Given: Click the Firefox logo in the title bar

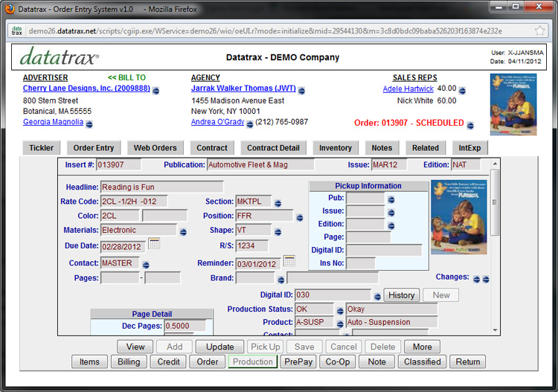Looking at the screenshot, I should click(10, 9).
